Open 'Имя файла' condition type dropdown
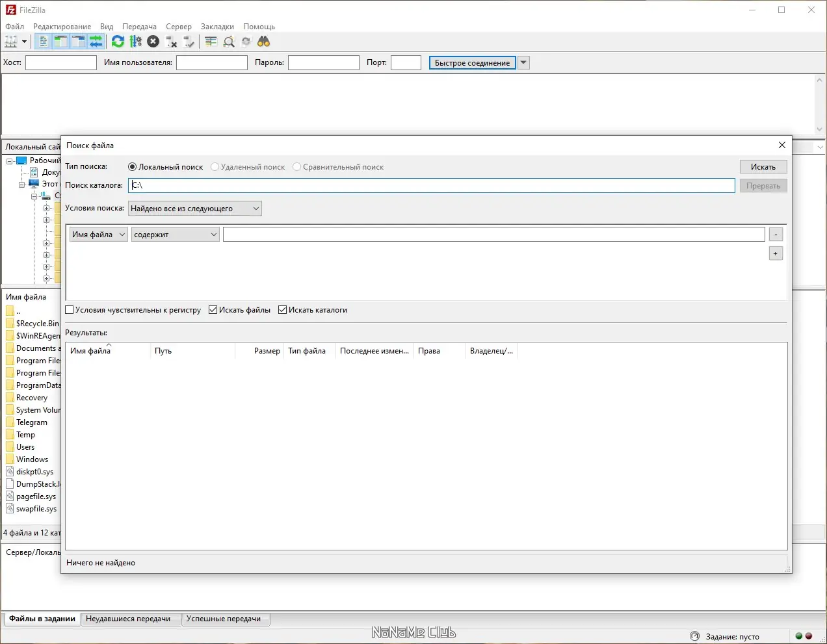Screen dimensions: 827x644 click(x=98, y=235)
